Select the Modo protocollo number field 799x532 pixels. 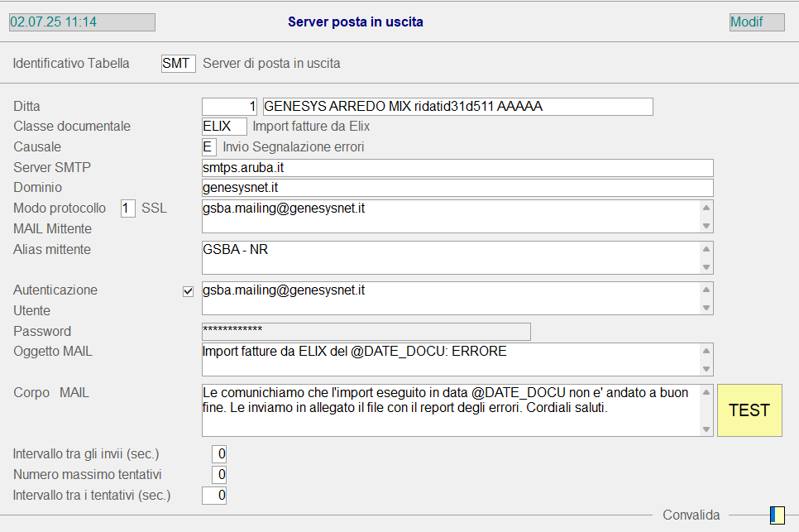pos(128,208)
